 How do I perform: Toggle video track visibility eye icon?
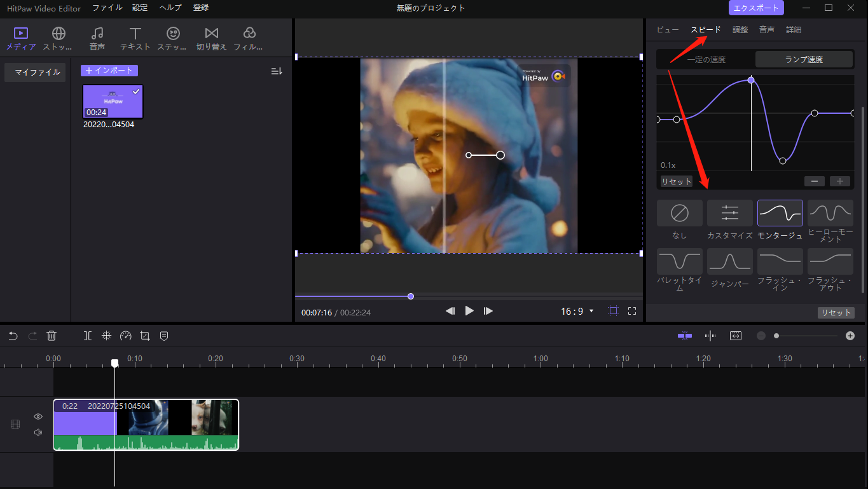[38, 417]
